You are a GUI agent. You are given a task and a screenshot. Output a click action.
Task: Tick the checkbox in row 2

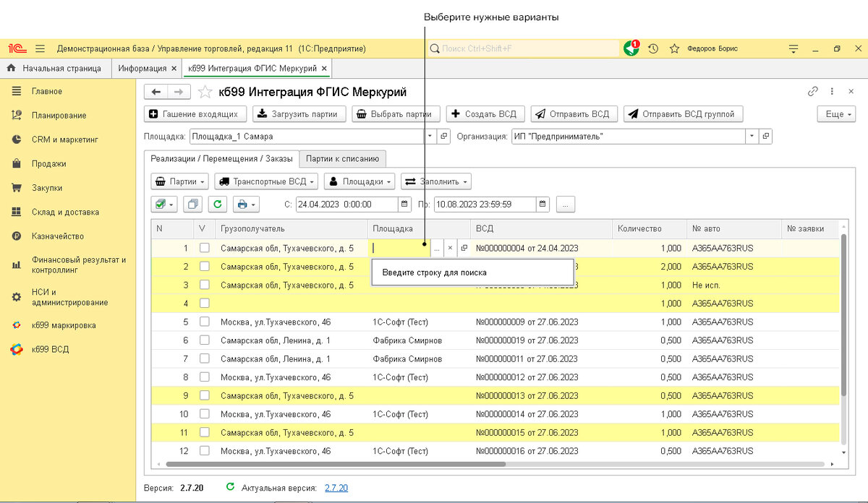(205, 267)
